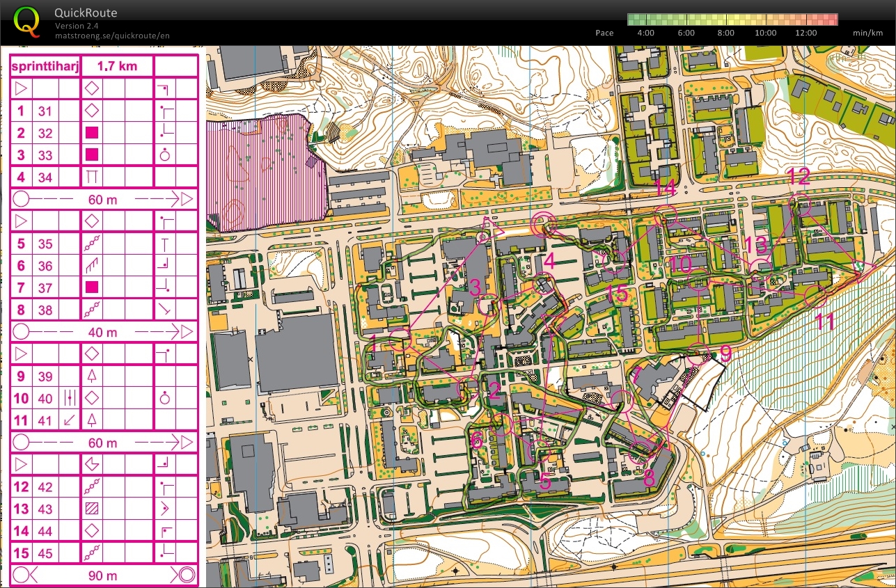This screenshot has width=896, height=588.
Task: Click control code 31 in the description table
Action: tap(45, 111)
